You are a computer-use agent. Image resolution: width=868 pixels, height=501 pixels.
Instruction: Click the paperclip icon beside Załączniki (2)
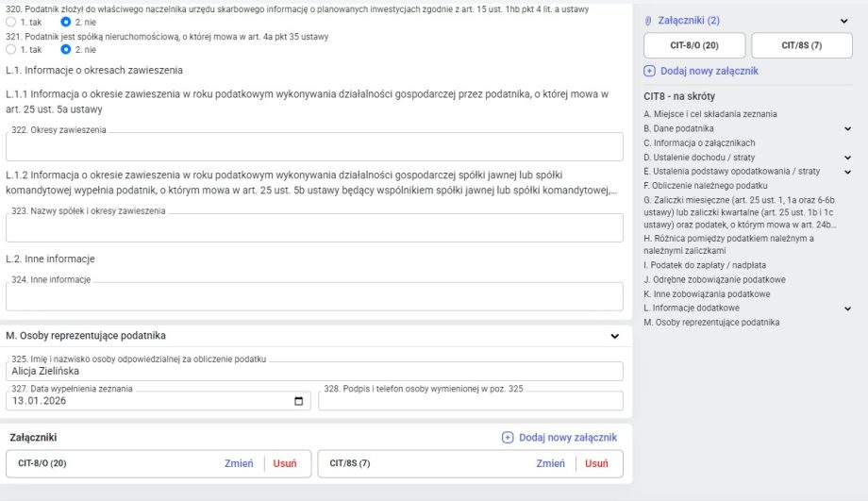tap(648, 21)
